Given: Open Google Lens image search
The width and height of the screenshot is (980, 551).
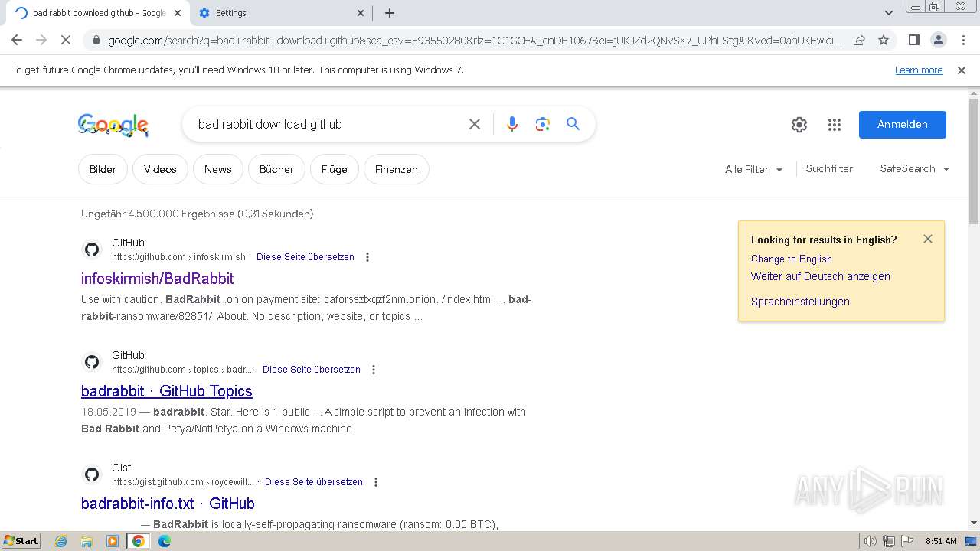Looking at the screenshot, I should coord(543,124).
